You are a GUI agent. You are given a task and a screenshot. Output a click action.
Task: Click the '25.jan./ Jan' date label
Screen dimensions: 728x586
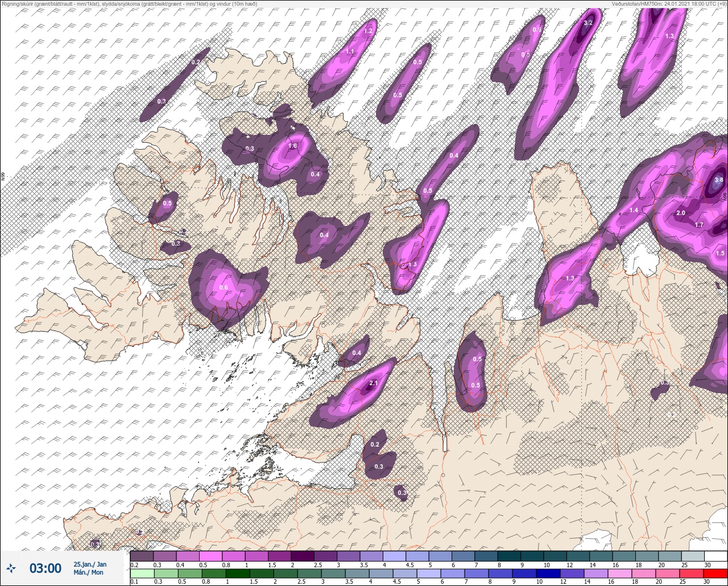pos(90,564)
